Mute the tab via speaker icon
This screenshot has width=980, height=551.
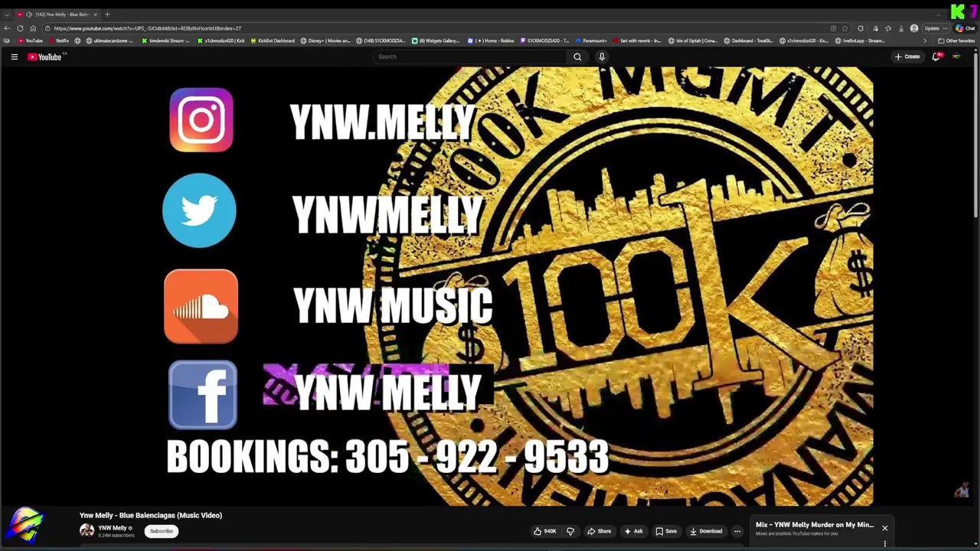click(x=29, y=15)
